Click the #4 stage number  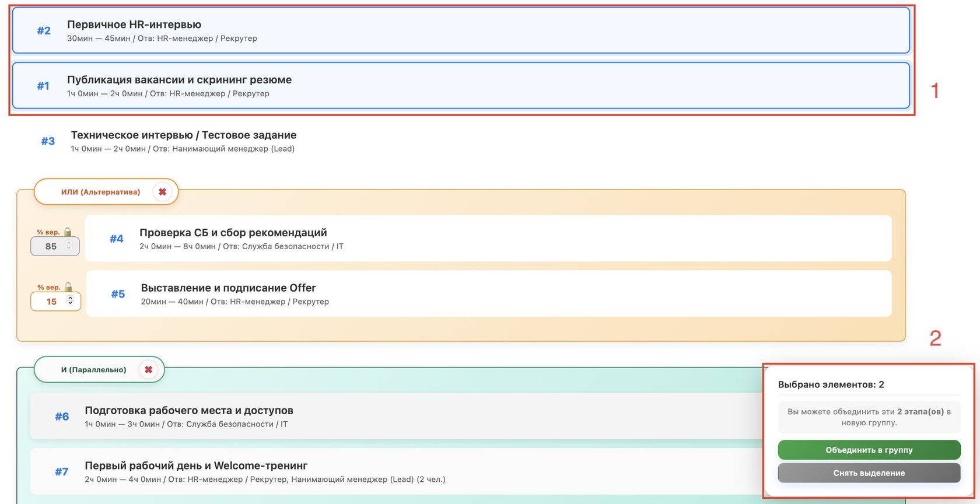(117, 239)
